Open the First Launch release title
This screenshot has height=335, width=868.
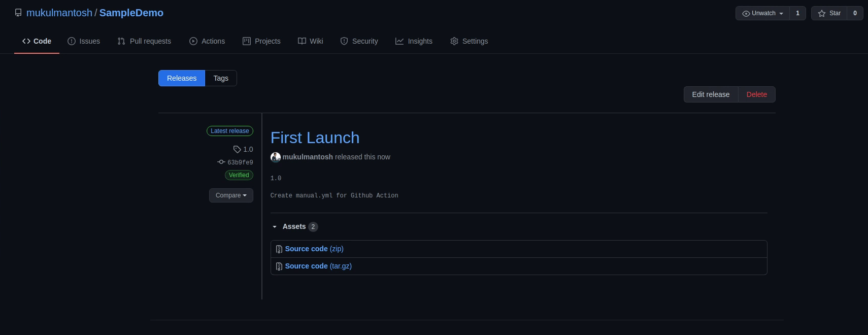pos(315,138)
